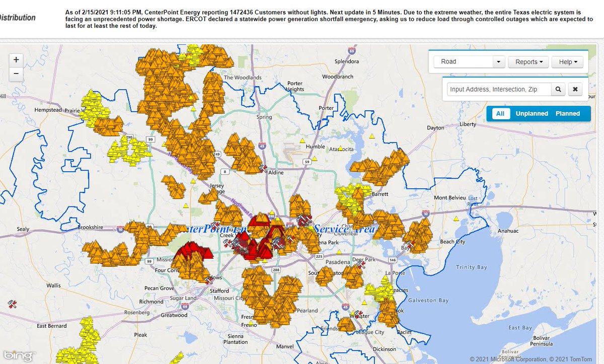This screenshot has width=604, height=364.
Task: Zoom in with the plus button
Action: 16,59
